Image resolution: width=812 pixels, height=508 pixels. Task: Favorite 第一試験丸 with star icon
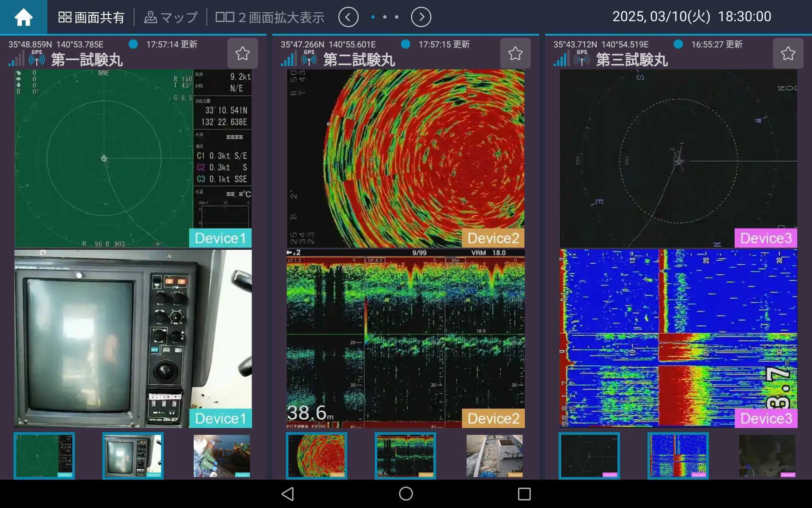click(x=242, y=53)
